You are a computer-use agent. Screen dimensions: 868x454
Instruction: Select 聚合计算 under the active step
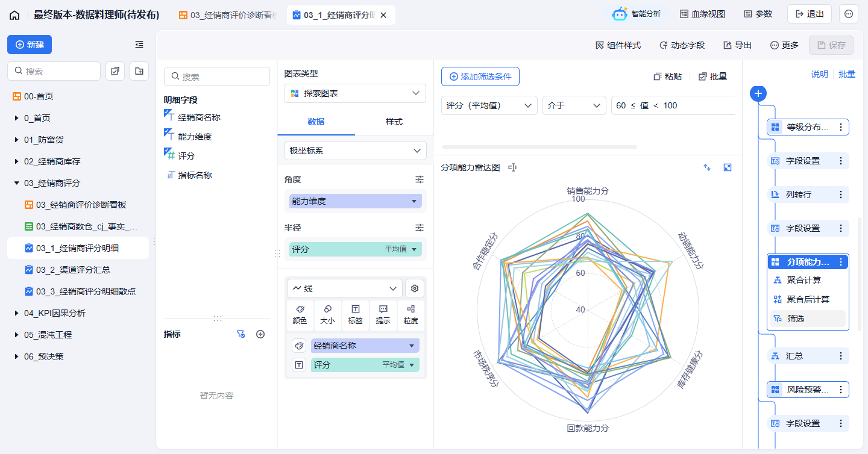pyautogui.click(x=808, y=280)
